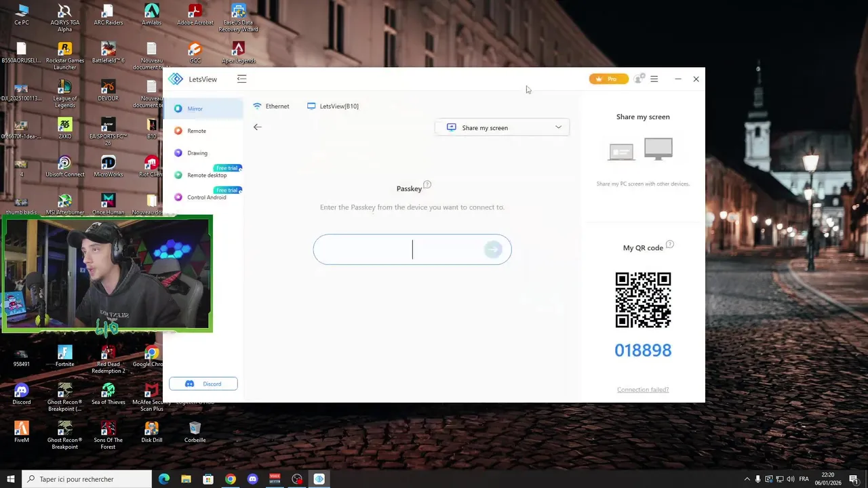Open the League of Legends shortcut

coord(65,94)
